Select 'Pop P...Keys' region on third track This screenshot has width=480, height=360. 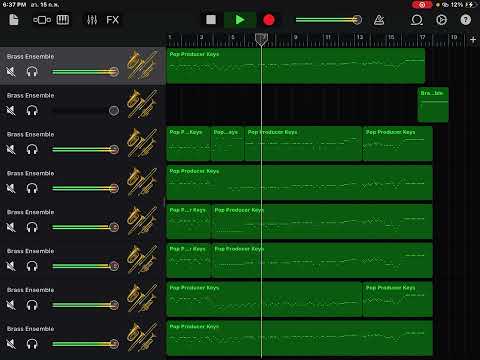point(188,143)
